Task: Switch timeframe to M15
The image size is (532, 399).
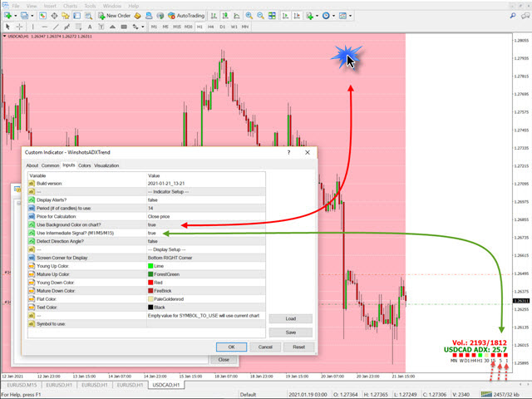Action: (177, 27)
